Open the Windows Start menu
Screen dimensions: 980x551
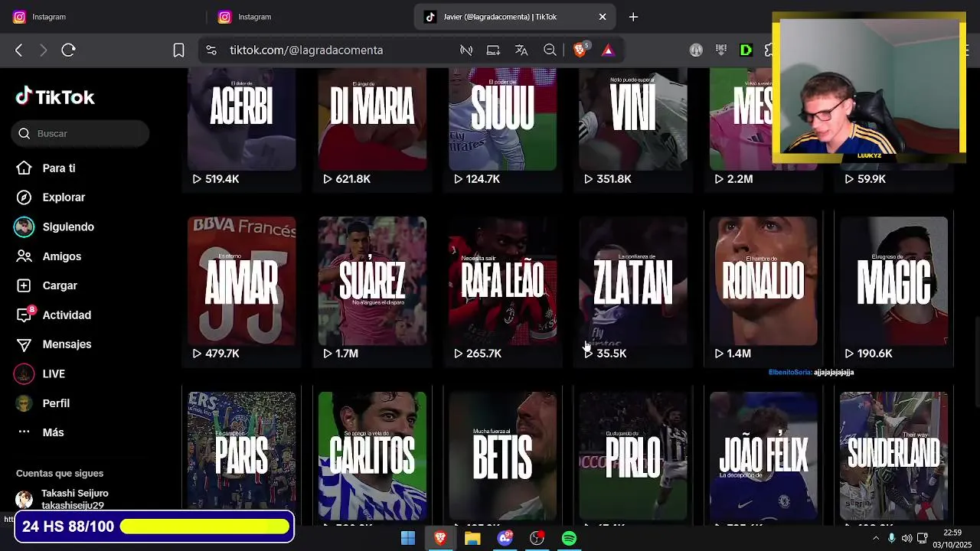click(408, 538)
